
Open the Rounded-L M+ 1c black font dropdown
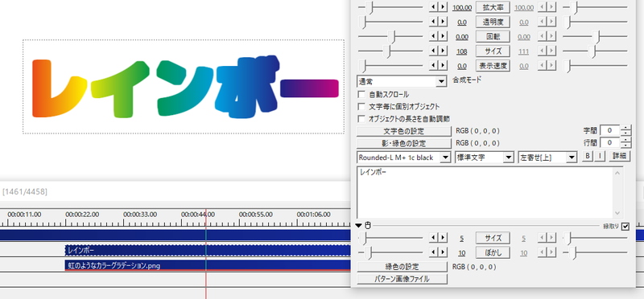click(x=404, y=158)
